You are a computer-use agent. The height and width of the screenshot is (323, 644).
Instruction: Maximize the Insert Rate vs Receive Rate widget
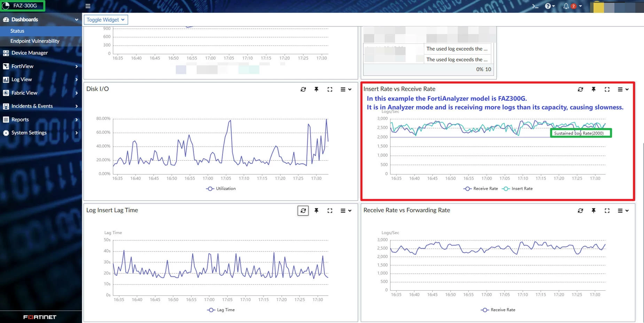[607, 89]
